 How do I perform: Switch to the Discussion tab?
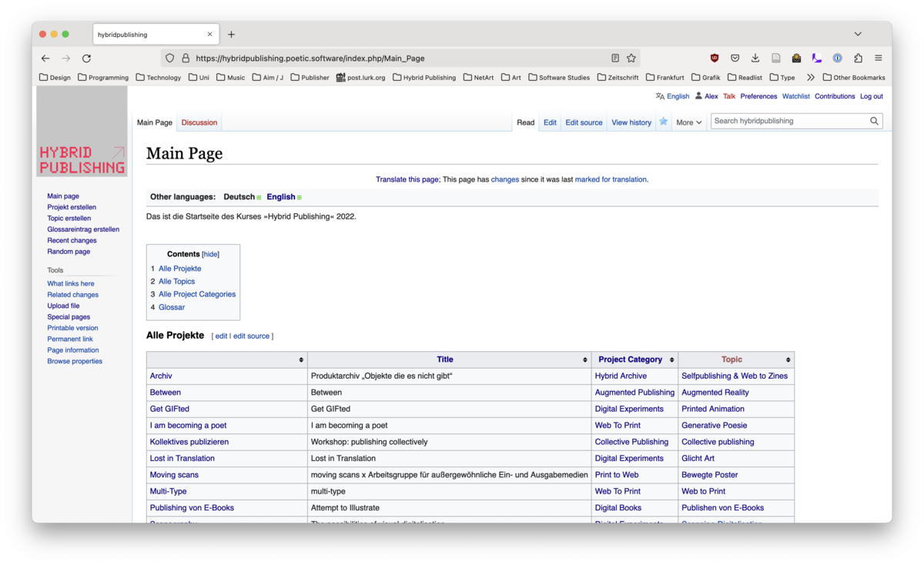pyautogui.click(x=199, y=122)
